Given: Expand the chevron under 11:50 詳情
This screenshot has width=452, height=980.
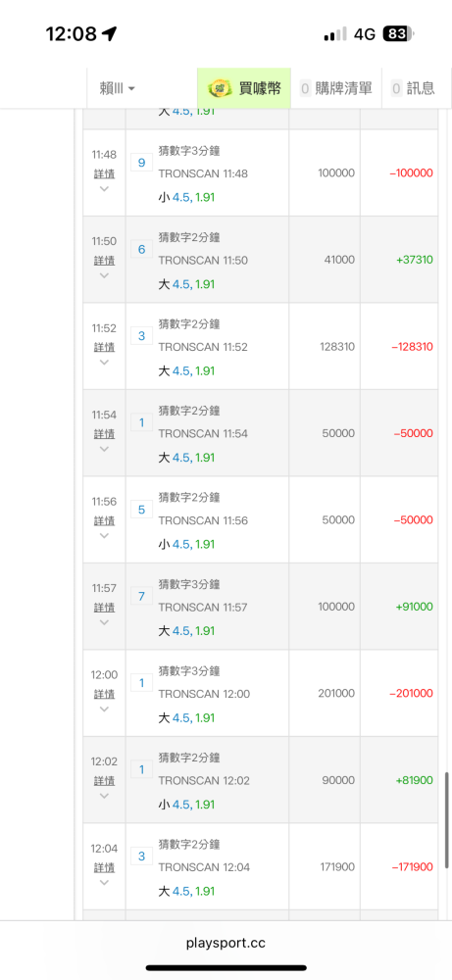Looking at the screenshot, I should [104, 275].
